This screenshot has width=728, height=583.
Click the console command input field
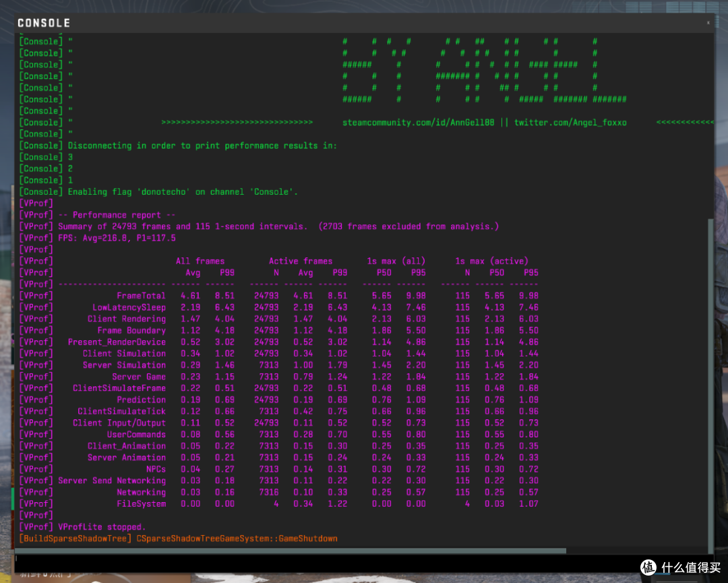pos(364,563)
